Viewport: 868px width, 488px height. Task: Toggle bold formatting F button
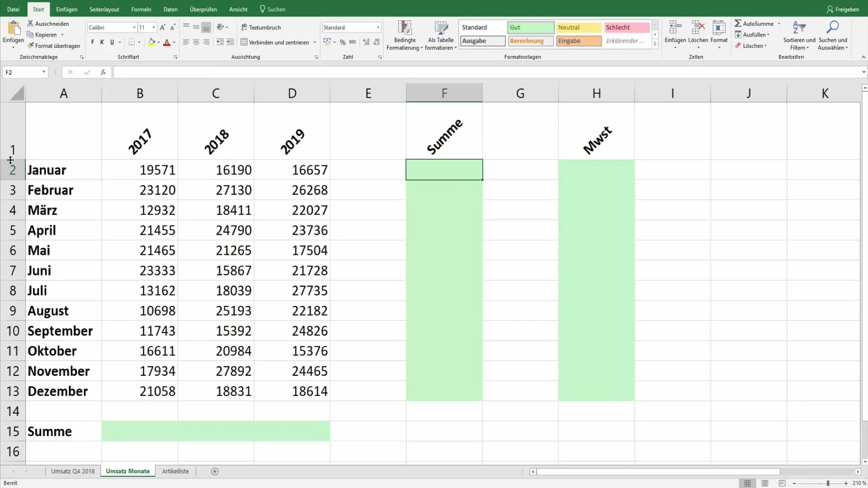coord(93,42)
